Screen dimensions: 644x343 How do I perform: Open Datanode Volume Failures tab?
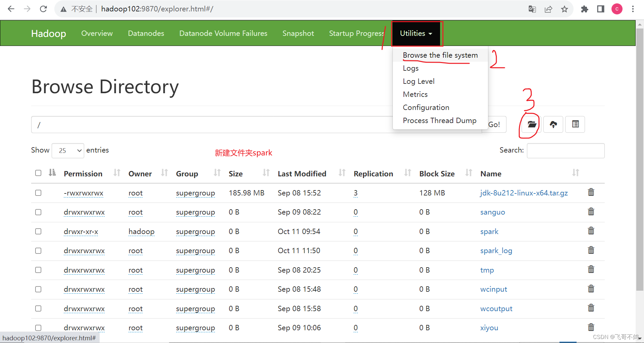223,34
